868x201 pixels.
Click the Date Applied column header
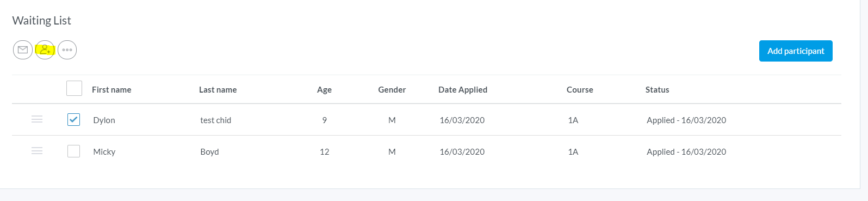click(463, 90)
